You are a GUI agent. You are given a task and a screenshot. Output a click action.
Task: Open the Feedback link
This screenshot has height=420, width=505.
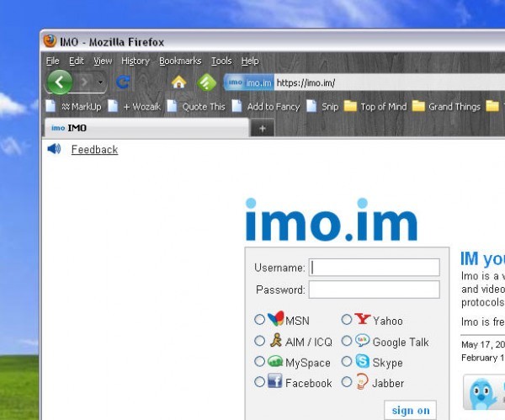click(x=94, y=150)
